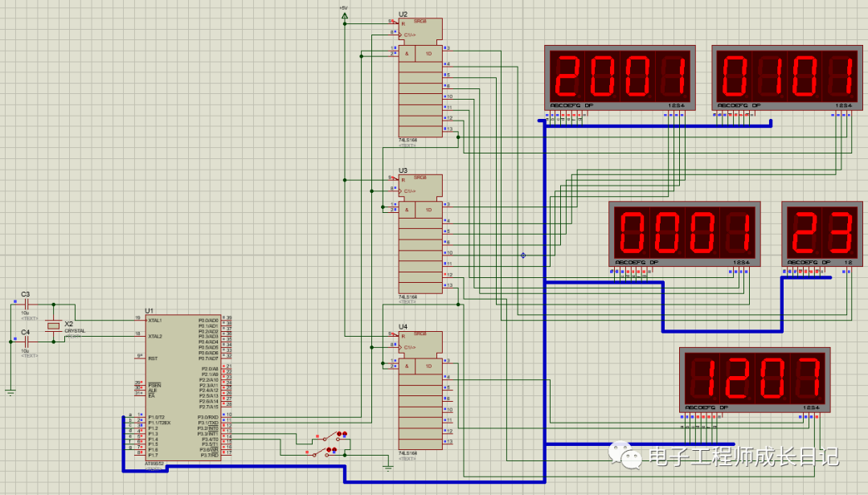
Task: Click ABCDEFG DP label under the 1207 display
Action: point(707,407)
